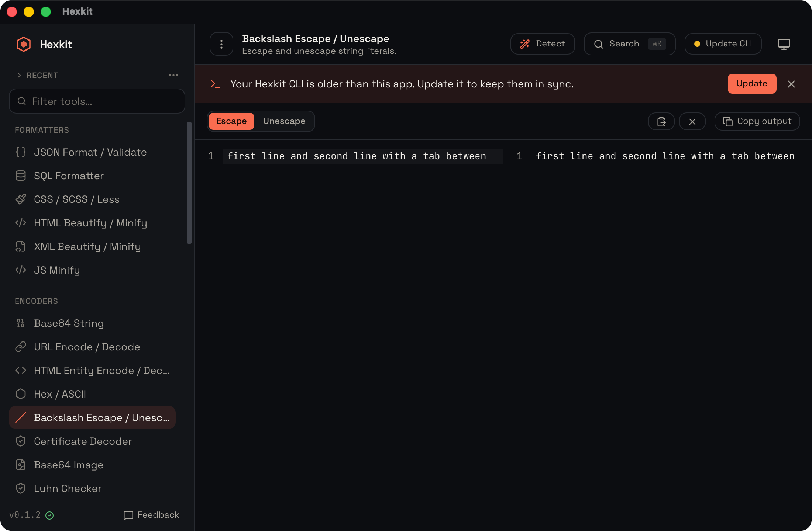Open HTML Entity Encode / Decode tool
Image resolution: width=812 pixels, height=531 pixels.
pyautogui.click(x=92, y=371)
